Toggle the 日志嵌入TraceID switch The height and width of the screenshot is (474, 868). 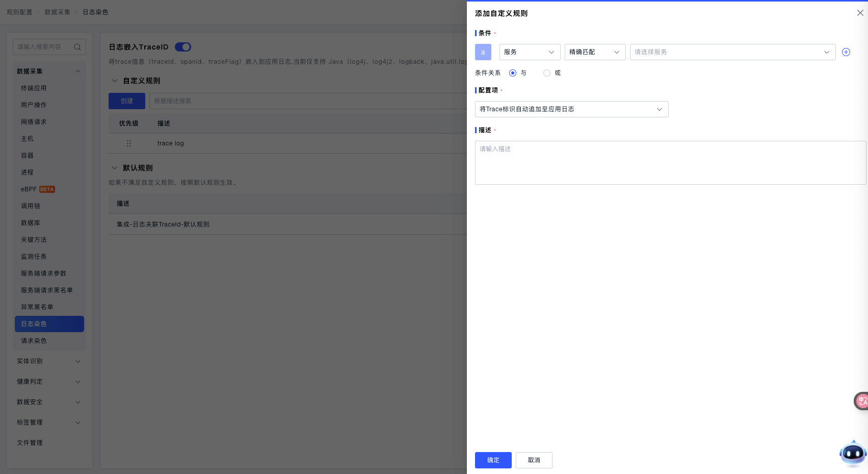(x=182, y=47)
